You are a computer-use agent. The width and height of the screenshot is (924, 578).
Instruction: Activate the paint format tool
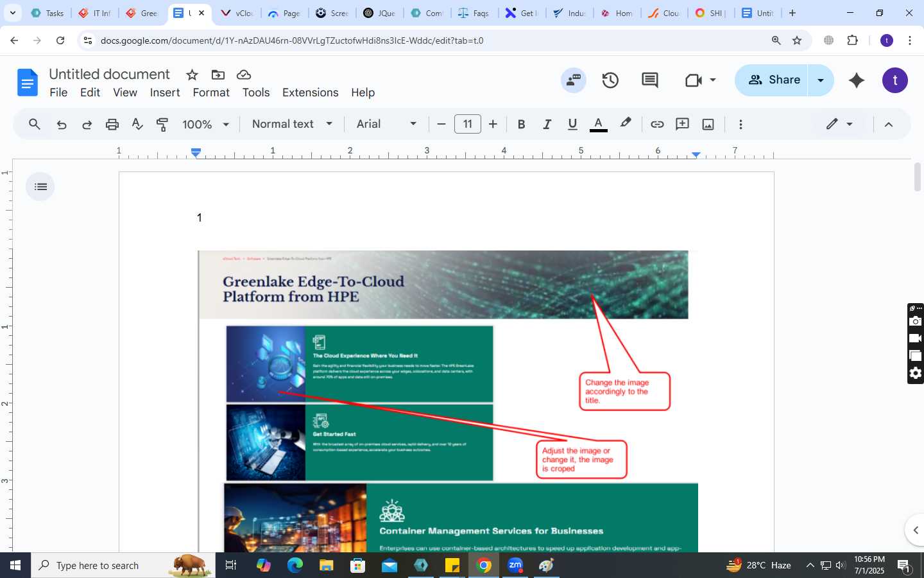tap(162, 124)
